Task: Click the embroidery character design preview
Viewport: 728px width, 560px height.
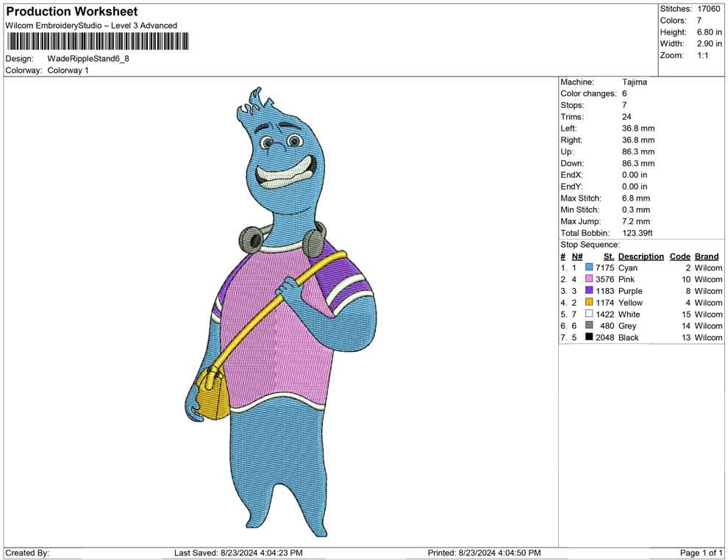Action: [280, 312]
